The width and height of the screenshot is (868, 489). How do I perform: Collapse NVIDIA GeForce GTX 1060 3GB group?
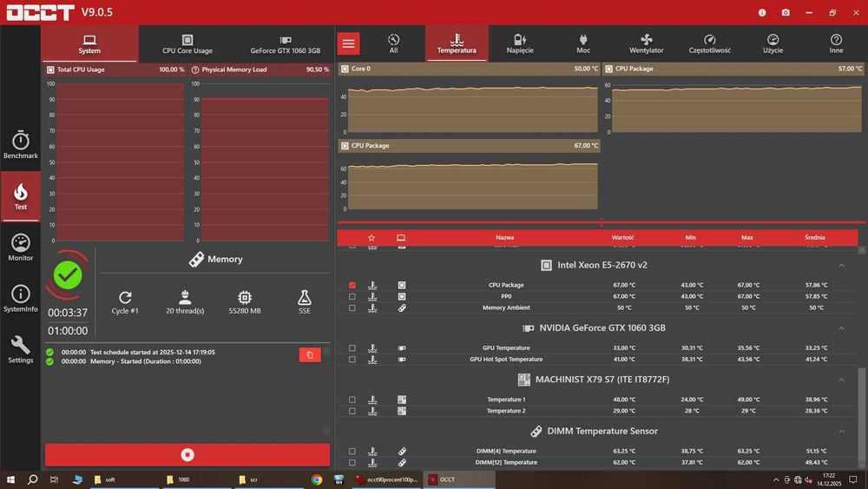(x=841, y=328)
